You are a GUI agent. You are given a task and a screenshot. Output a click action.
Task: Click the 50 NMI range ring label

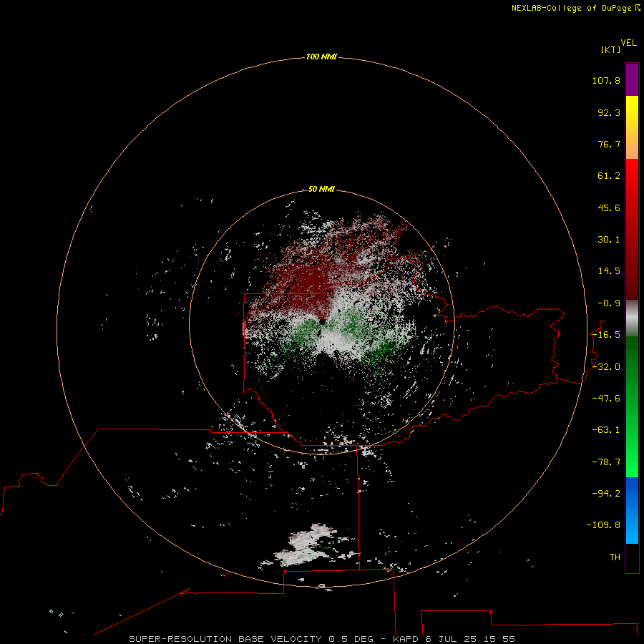click(321, 189)
